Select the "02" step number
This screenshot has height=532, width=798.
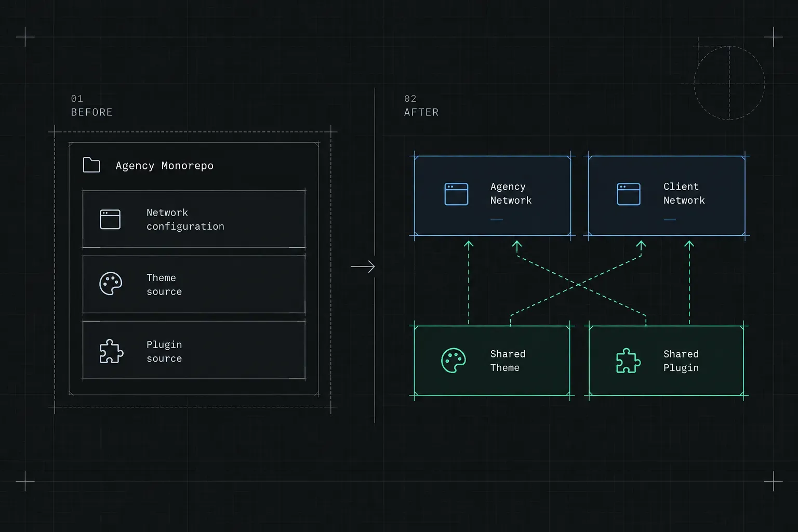click(410, 99)
